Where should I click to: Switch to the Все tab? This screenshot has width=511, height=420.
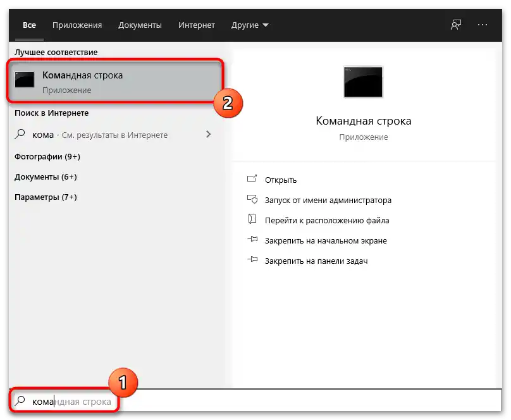point(29,25)
